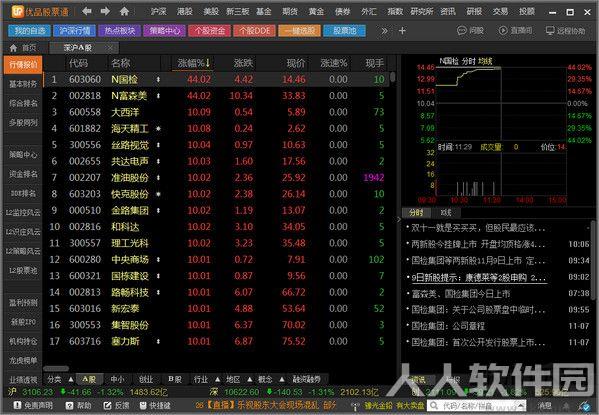This screenshot has height=415, width=599.
Task: Click the antenna signal icon in status bar
Action: (x=355, y=406)
